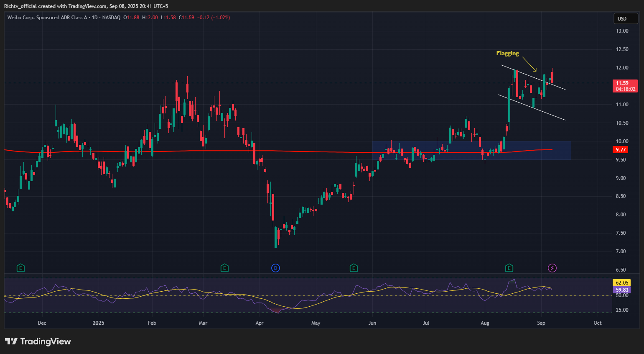Select the purple 59.83 RSI value label
Screen dimensions: 644x354
[x=622, y=290]
